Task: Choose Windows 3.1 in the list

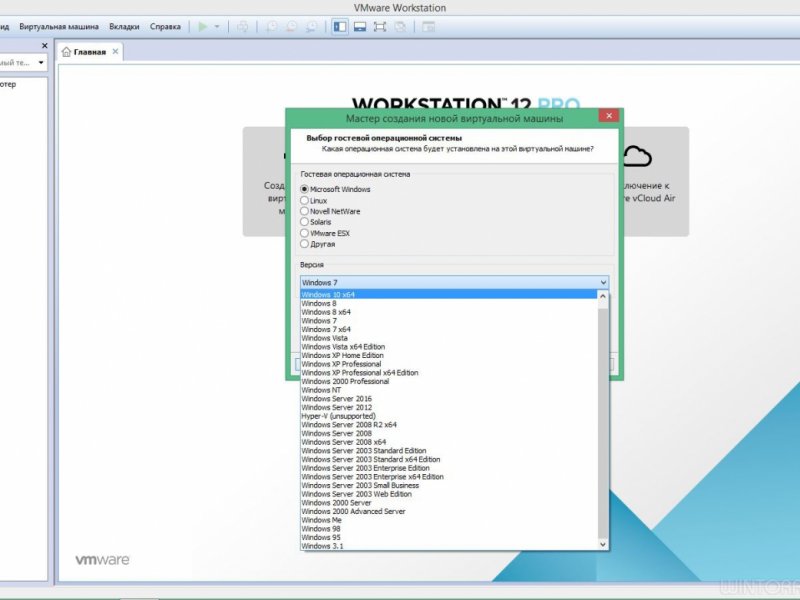Action: (448, 546)
